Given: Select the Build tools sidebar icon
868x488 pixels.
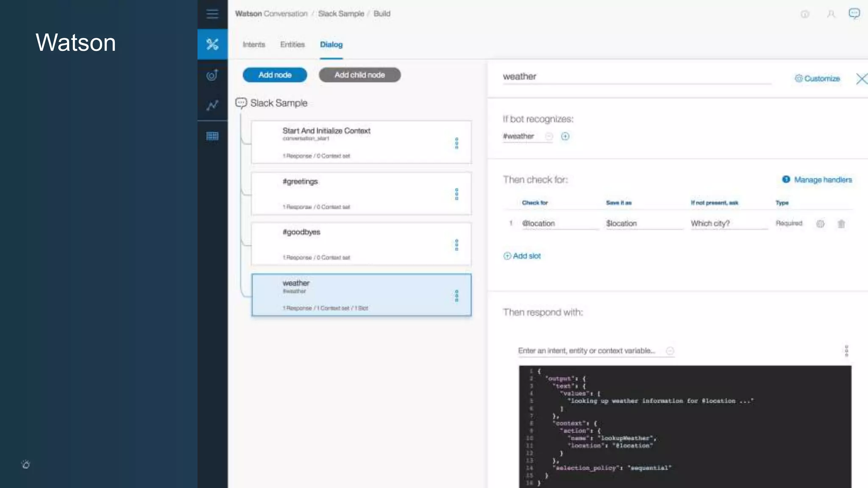Looking at the screenshot, I should (212, 44).
